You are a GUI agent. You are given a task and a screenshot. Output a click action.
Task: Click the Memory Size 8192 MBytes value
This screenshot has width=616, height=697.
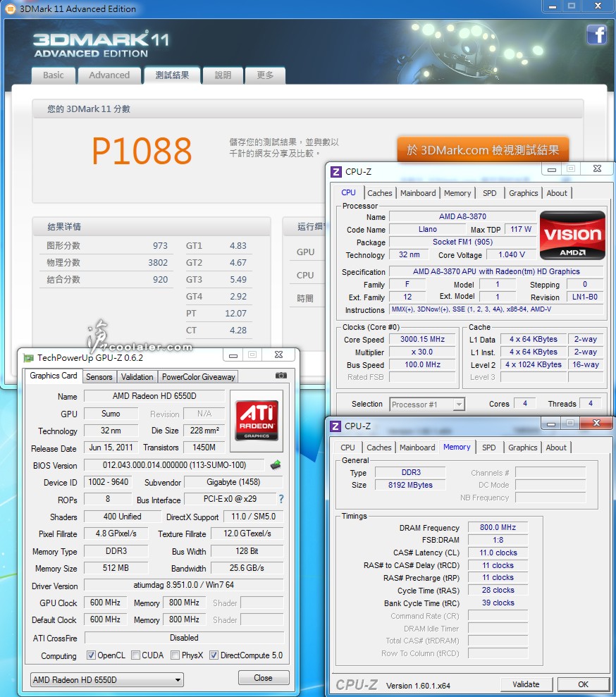pos(410,485)
